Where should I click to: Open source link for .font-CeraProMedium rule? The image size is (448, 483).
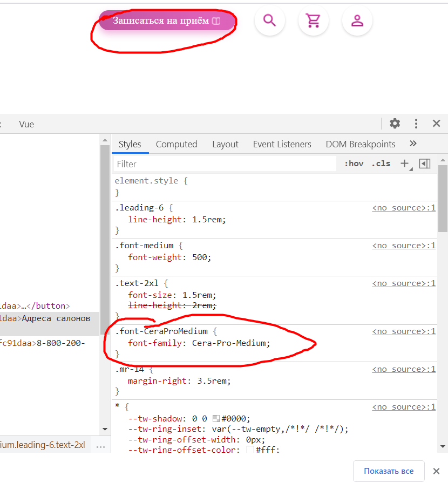click(x=404, y=331)
